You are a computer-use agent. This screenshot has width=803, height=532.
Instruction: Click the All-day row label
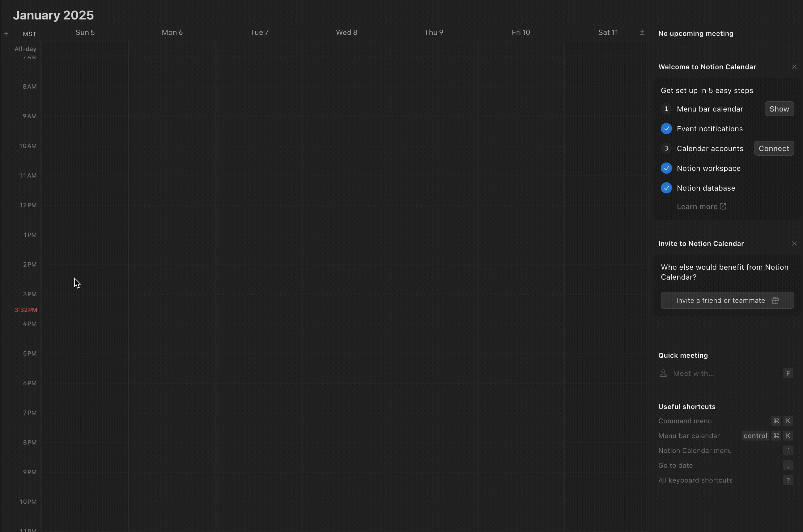tap(25, 49)
